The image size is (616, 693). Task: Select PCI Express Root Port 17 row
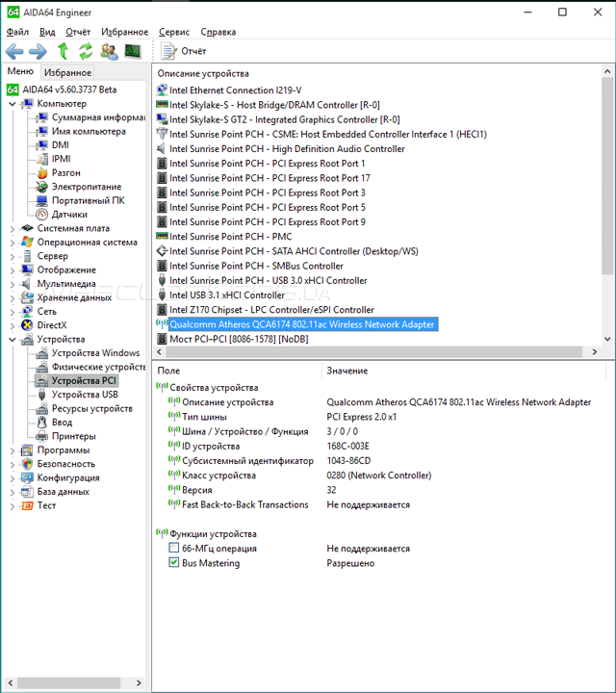pyautogui.click(x=270, y=178)
